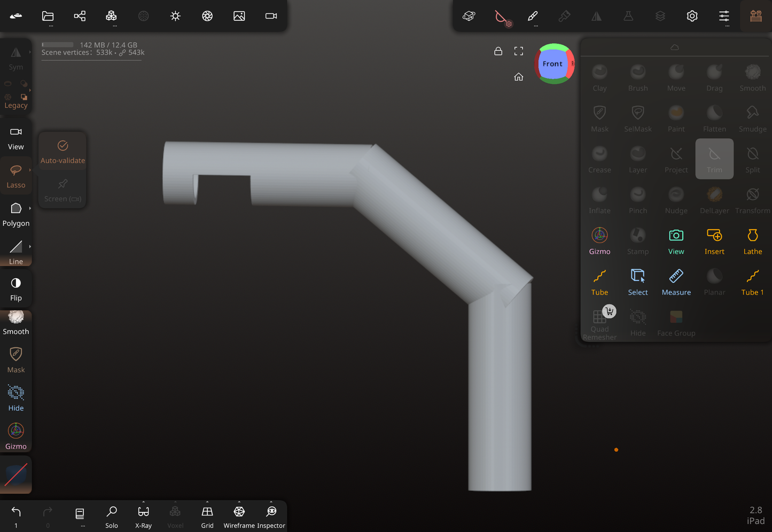This screenshot has width=772, height=532.
Task: Activate Gizmo in the tools panel
Action: (x=599, y=241)
